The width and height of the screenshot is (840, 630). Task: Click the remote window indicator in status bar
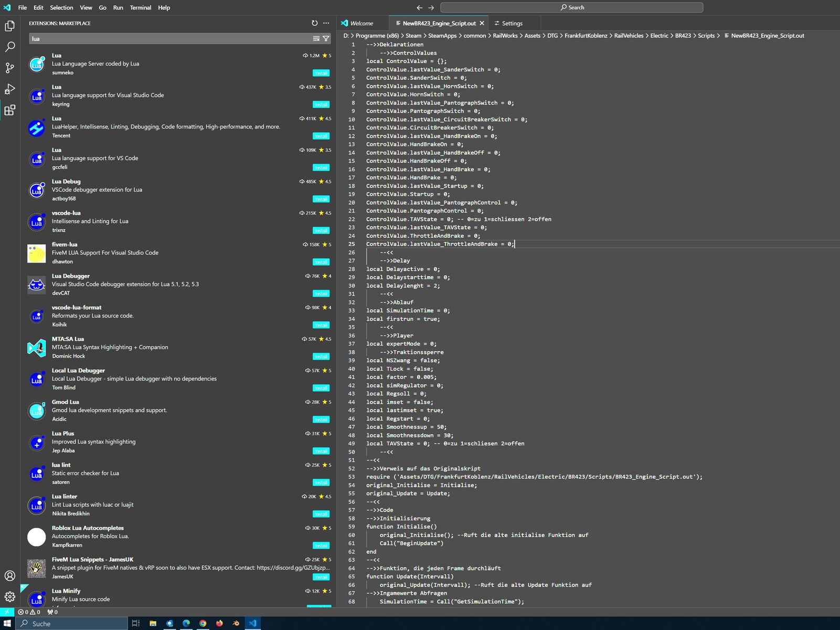pyautogui.click(x=7, y=612)
